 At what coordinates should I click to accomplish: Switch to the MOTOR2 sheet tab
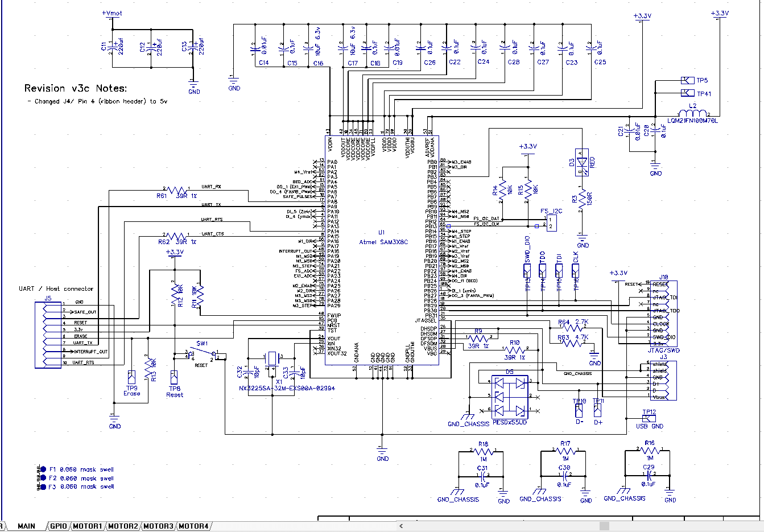click(123, 526)
